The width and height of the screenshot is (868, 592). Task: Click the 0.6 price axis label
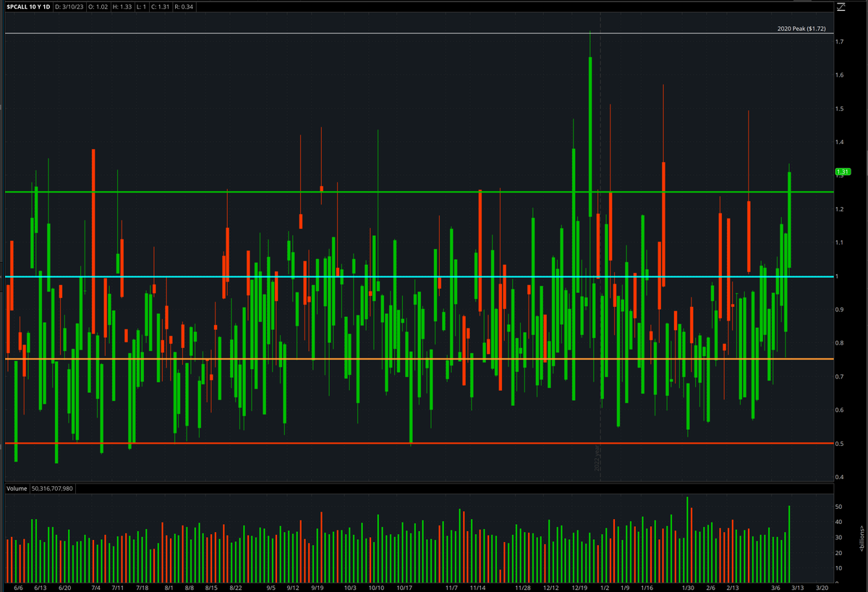(838, 410)
